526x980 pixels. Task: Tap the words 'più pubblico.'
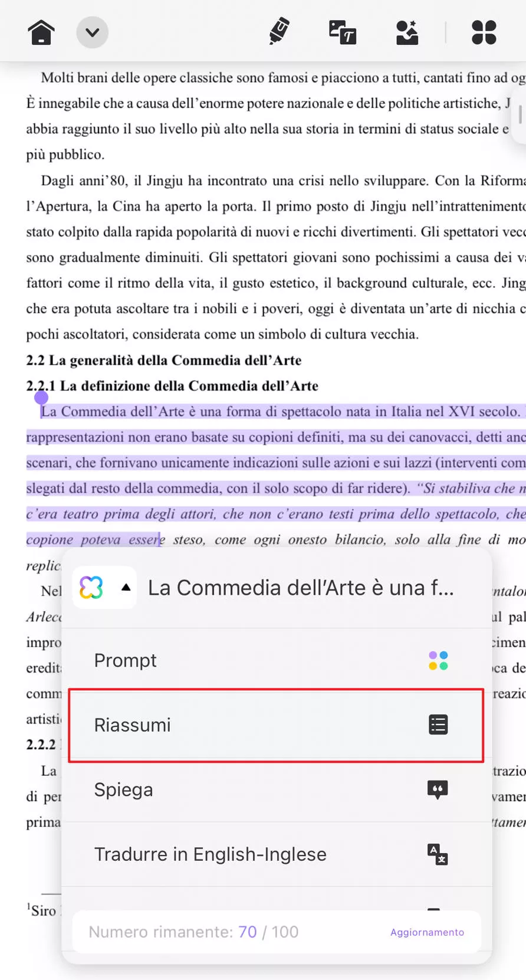[65, 155]
